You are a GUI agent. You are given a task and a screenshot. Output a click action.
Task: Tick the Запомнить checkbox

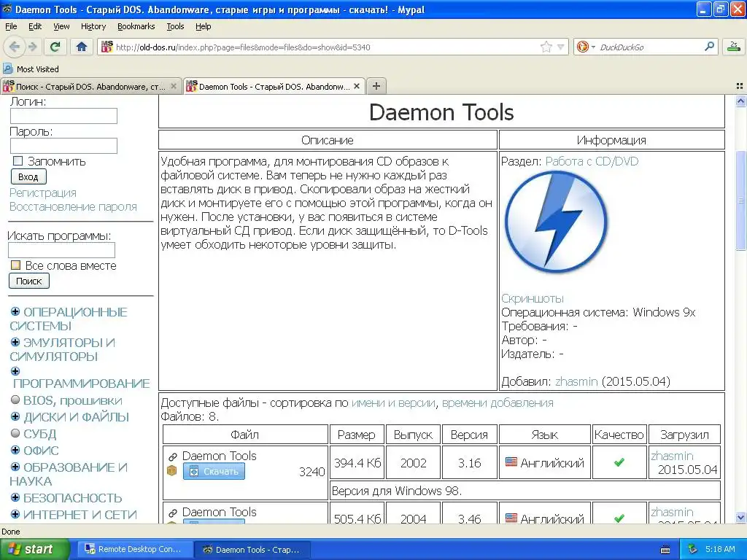click(18, 161)
